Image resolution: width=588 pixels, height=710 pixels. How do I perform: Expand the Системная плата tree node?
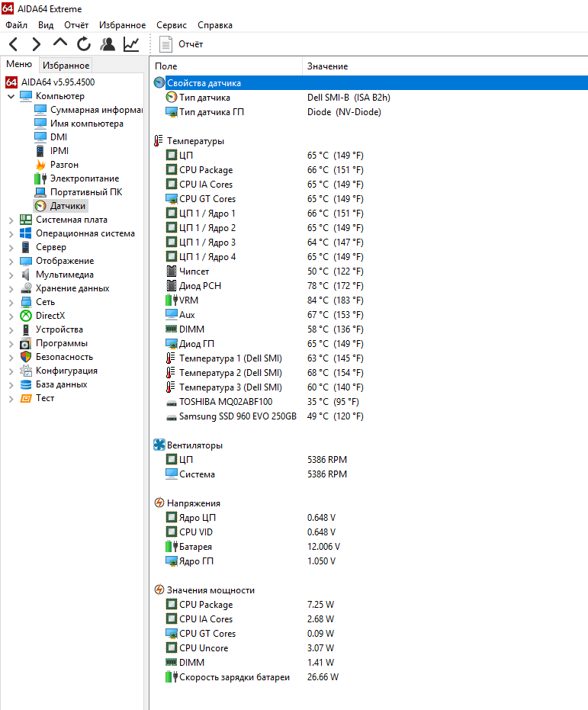(x=11, y=220)
